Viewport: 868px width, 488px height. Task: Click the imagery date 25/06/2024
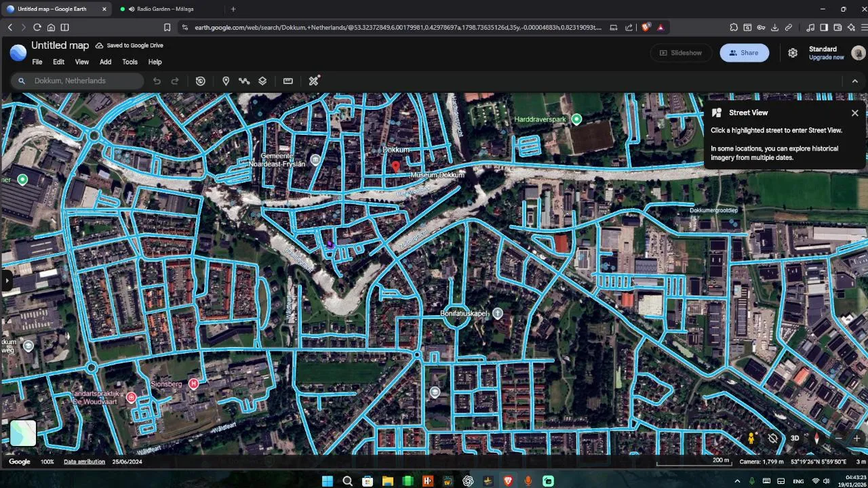127,462
